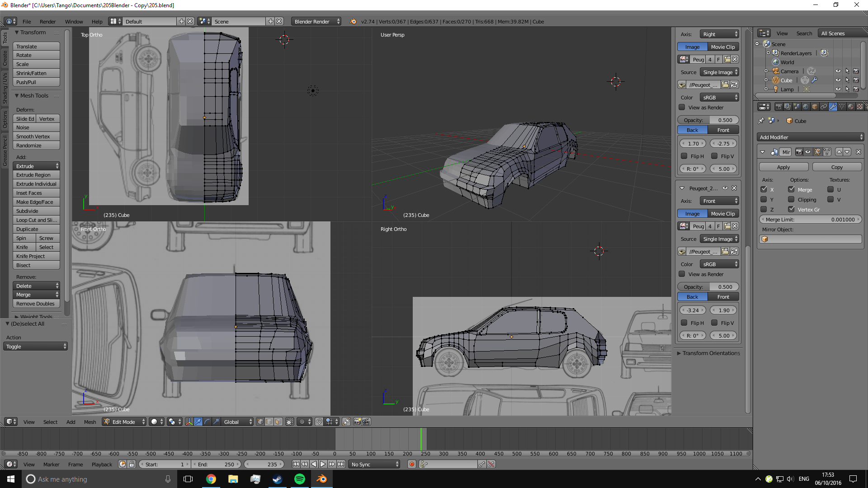868x488 pixels.
Task: Click the vertex select mode icon
Action: 260,422
